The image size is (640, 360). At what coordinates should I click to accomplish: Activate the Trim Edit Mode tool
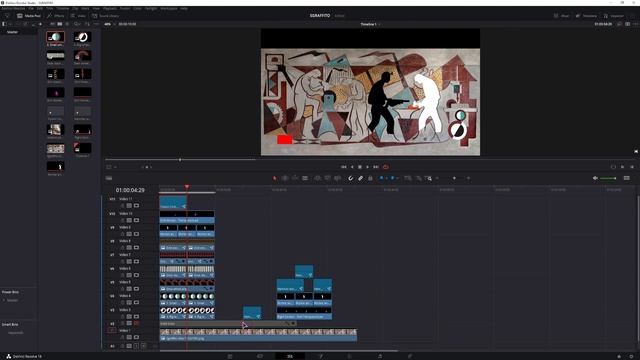[285, 178]
